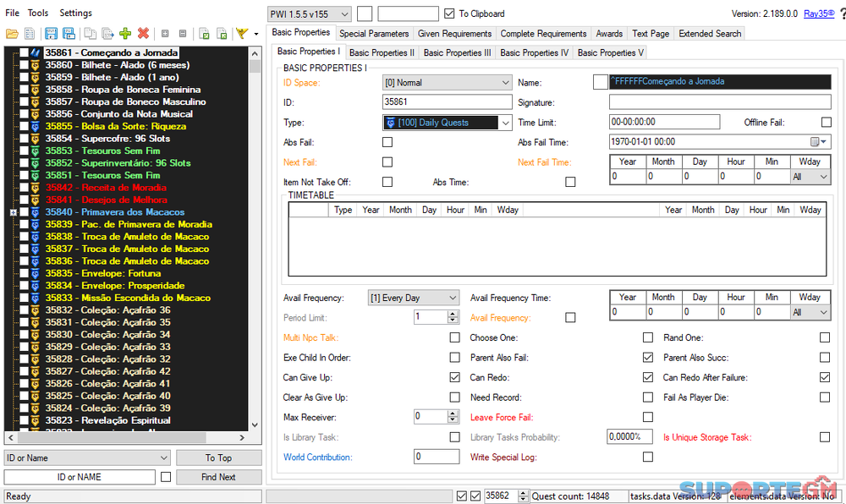Screen dimensions: 846x504
Task: Expand the 35840 Primavera dos Macacos node
Action: click(x=14, y=212)
